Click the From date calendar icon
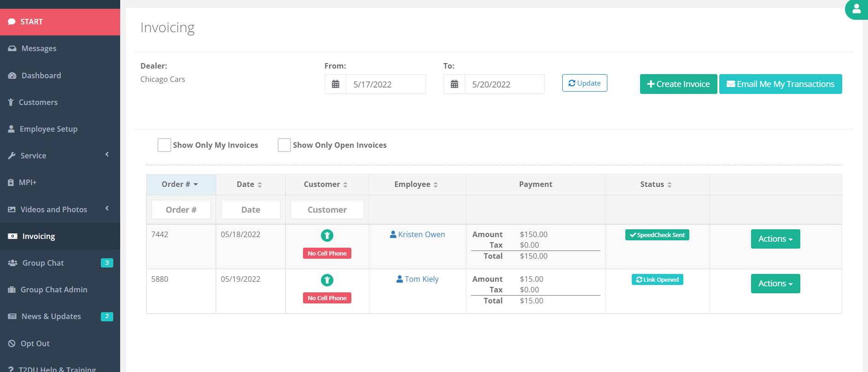The image size is (868, 372). 336,84
